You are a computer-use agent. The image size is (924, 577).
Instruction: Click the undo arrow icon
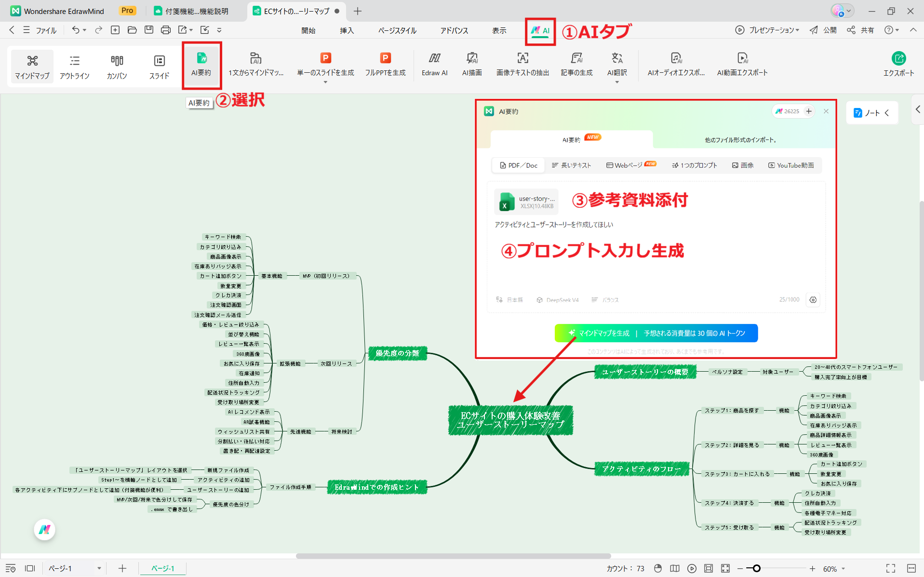(76, 30)
